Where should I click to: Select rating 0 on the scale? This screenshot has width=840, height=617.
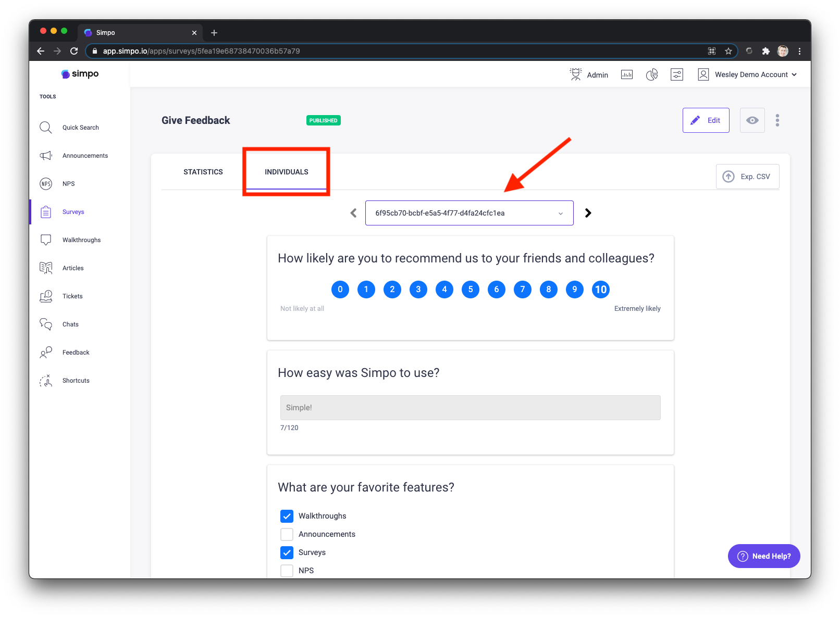coord(340,289)
